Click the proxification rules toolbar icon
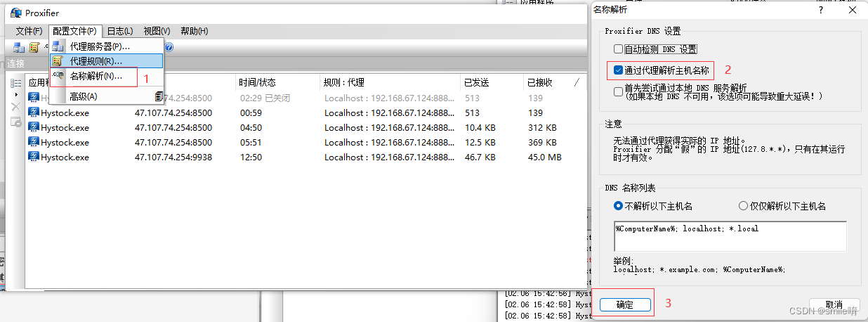Viewport: 868px width, 322px height. tap(34, 48)
